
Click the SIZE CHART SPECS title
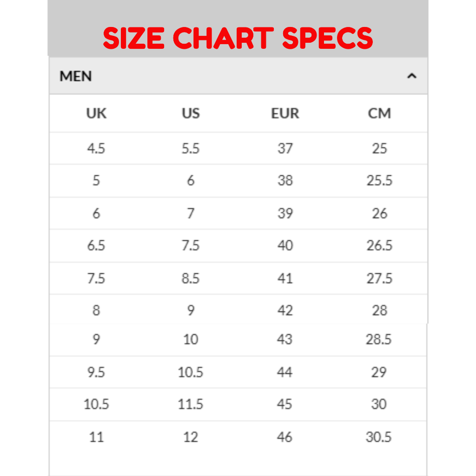click(238, 38)
